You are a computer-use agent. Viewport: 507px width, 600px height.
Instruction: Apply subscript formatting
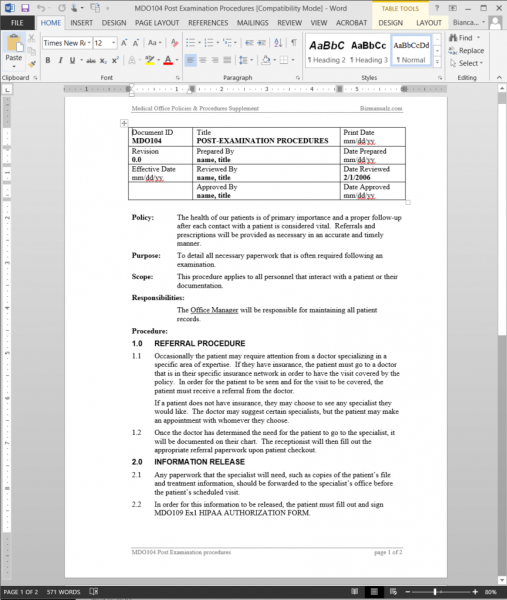pos(103,60)
